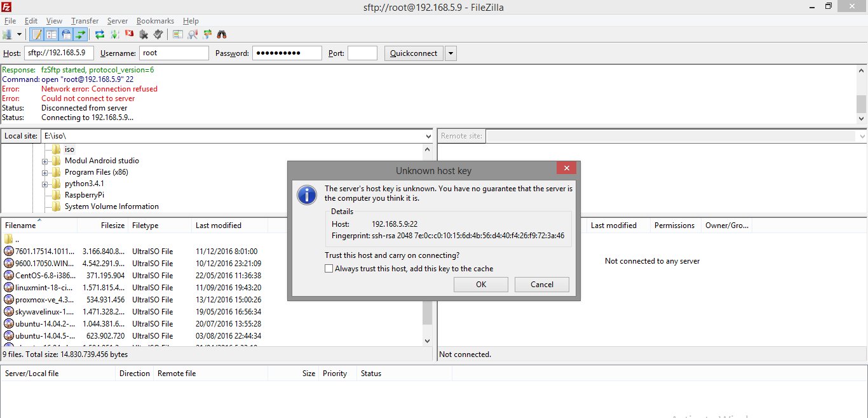Open the Quickconnect history dropdown arrow

(451, 53)
